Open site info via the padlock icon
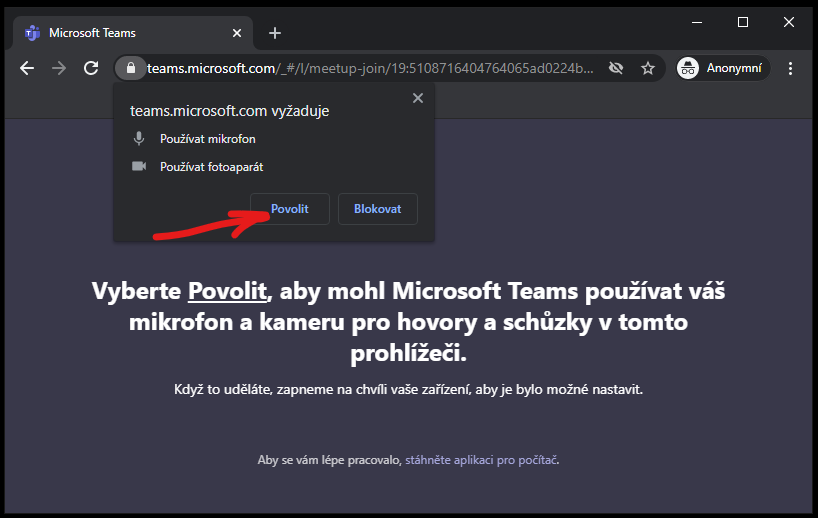Screen dimensions: 818x518 (x=130, y=68)
